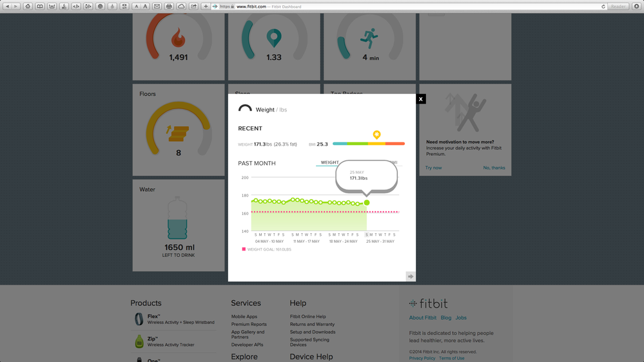644x362 pixels.
Task: Go back with the browser back arrow
Action: [x=7, y=6]
